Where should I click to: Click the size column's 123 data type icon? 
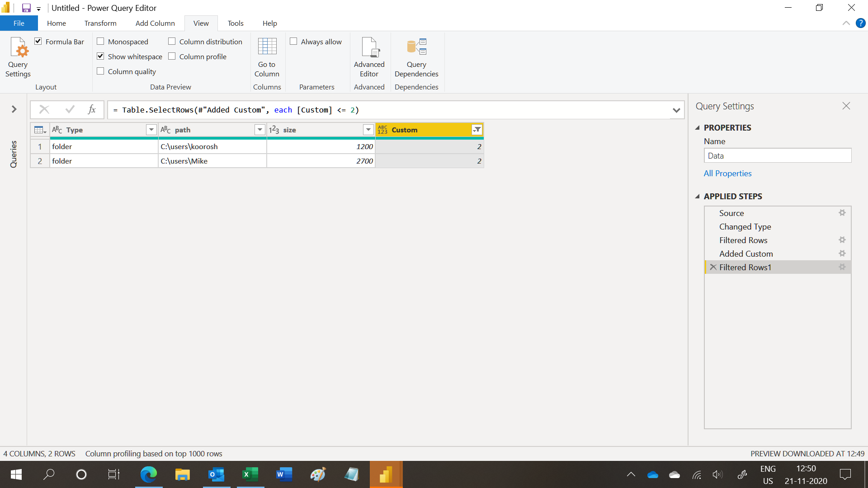point(274,130)
